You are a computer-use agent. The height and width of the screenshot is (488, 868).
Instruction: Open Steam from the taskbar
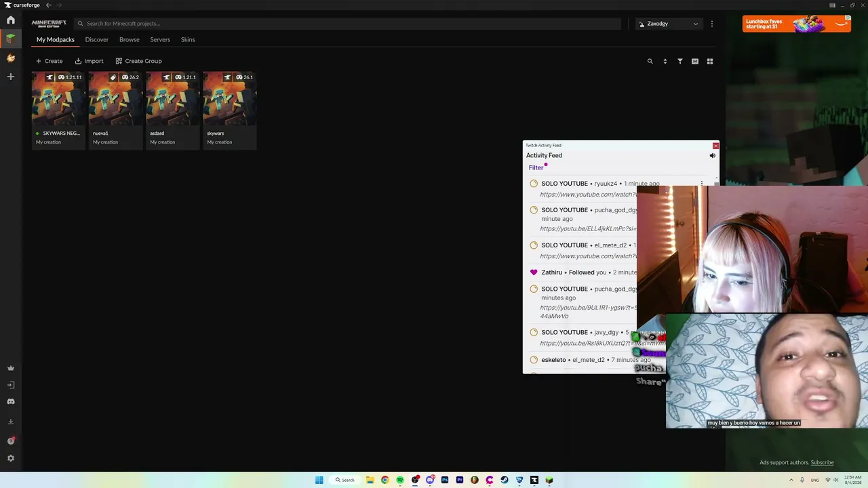point(505,480)
